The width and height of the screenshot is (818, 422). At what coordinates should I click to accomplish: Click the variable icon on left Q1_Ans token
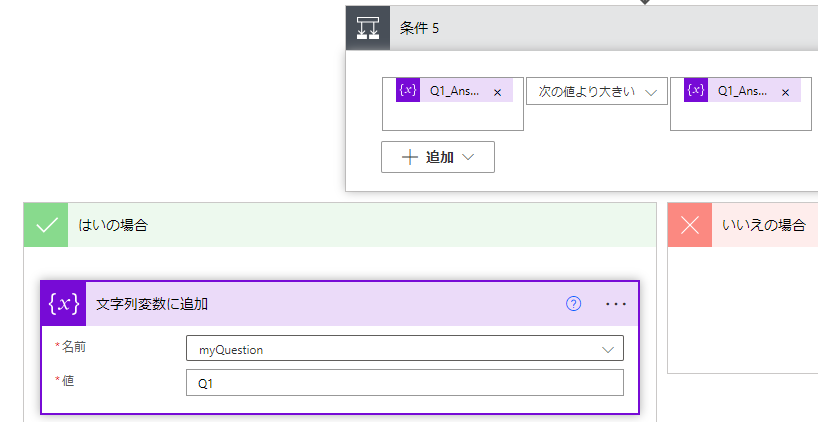tap(408, 91)
